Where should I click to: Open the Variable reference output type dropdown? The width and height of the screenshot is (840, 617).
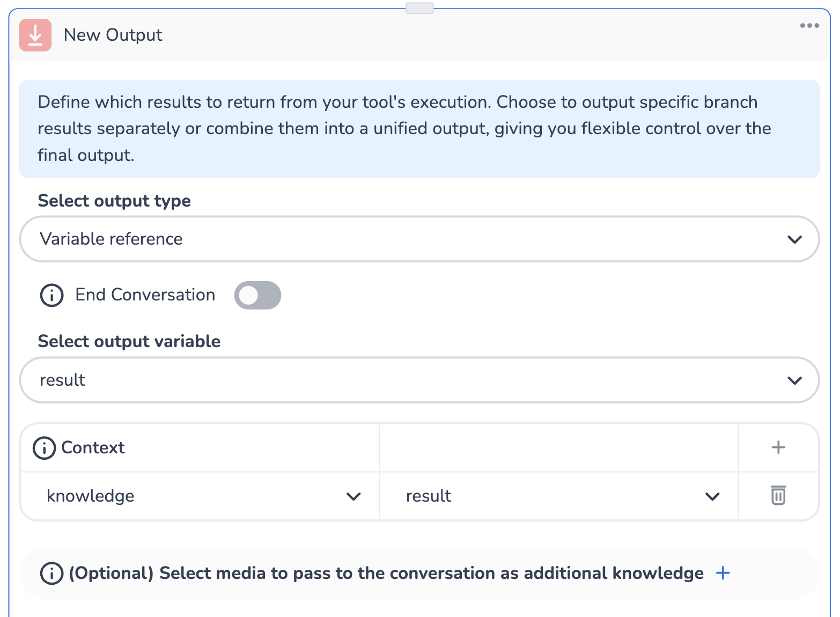tap(418, 239)
